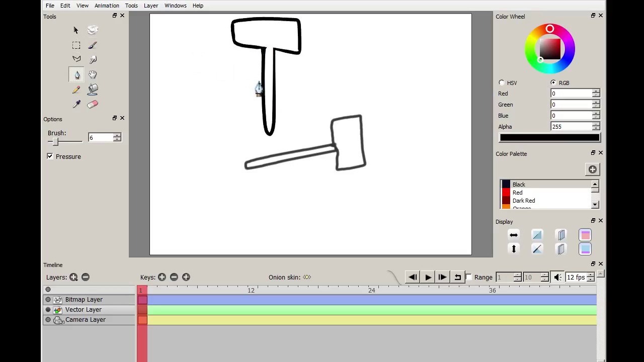Image resolution: width=644 pixels, height=362 pixels.
Task: Select the HSV radio button
Action: [x=502, y=82]
